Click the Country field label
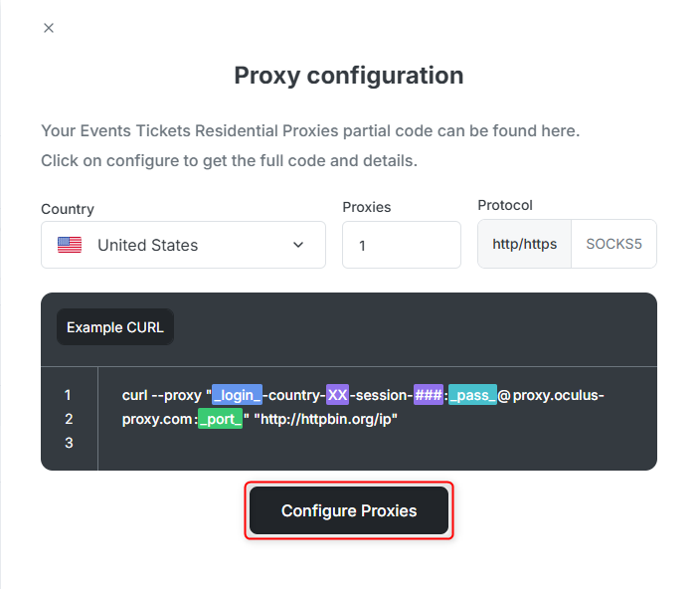This screenshot has height=589, width=700. click(68, 209)
